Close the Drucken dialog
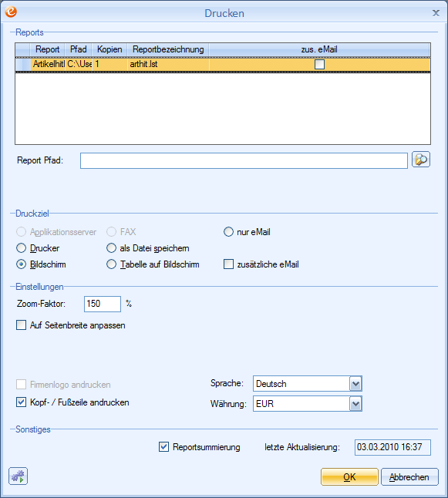Viewport: 448px width, 498px height. coord(436,12)
